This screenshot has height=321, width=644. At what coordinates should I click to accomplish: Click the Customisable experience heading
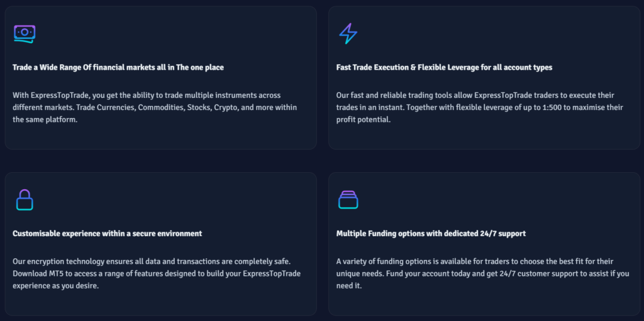[x=108, y=234]
